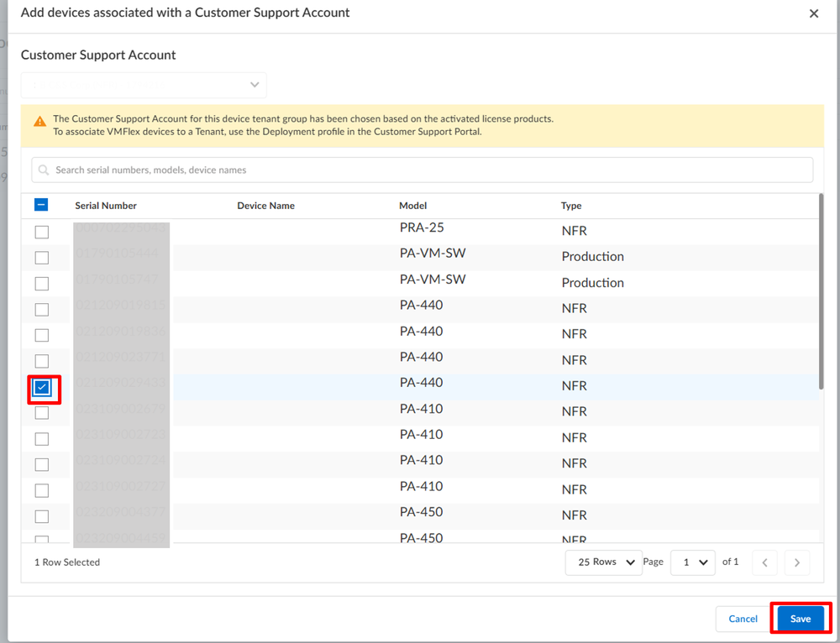Select checkbox for PA-450 serial 023209004377

[42, 516]
